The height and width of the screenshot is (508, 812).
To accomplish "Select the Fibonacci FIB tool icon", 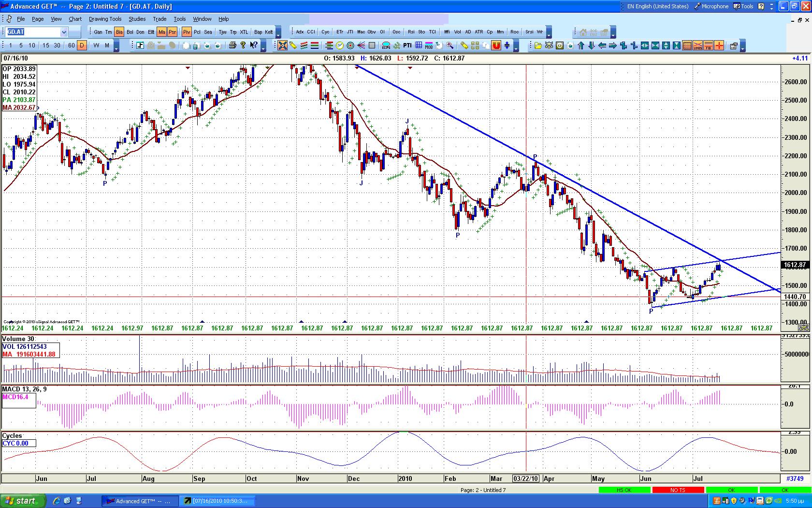I will tap(709, 45).
